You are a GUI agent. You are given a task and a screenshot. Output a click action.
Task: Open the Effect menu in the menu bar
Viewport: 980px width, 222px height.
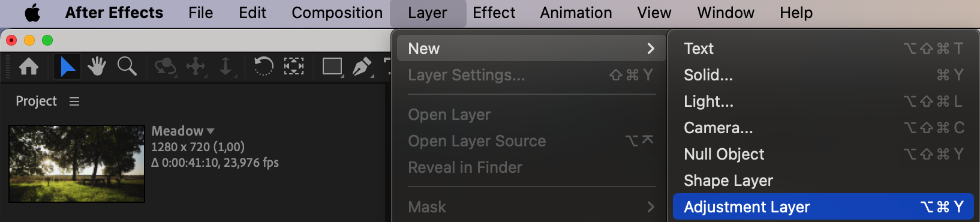pos(494,13)
